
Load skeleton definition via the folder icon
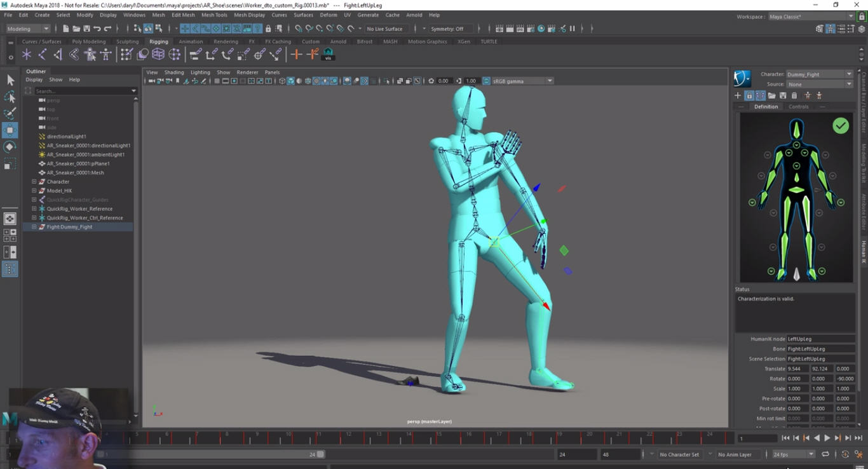771,95
